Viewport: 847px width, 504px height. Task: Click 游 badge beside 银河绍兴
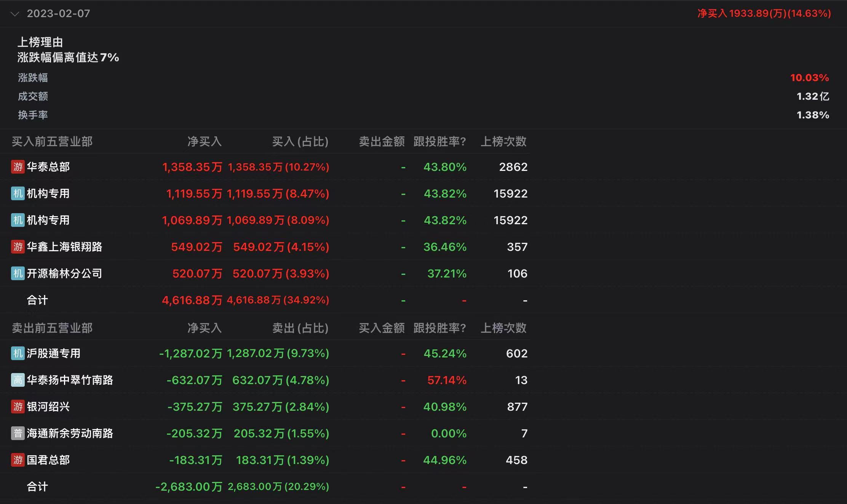pos(18,407)
